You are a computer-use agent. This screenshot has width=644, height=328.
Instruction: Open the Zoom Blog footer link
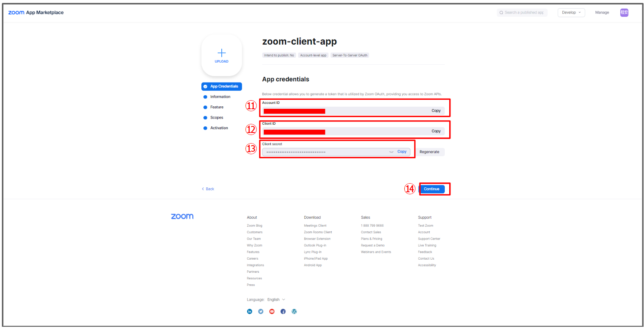pyautogui.click(x=254, y=226)
